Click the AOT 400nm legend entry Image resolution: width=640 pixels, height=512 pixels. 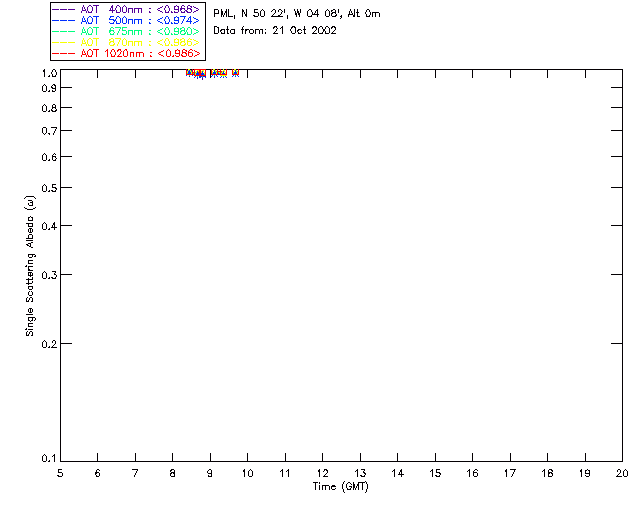[126, 9]
